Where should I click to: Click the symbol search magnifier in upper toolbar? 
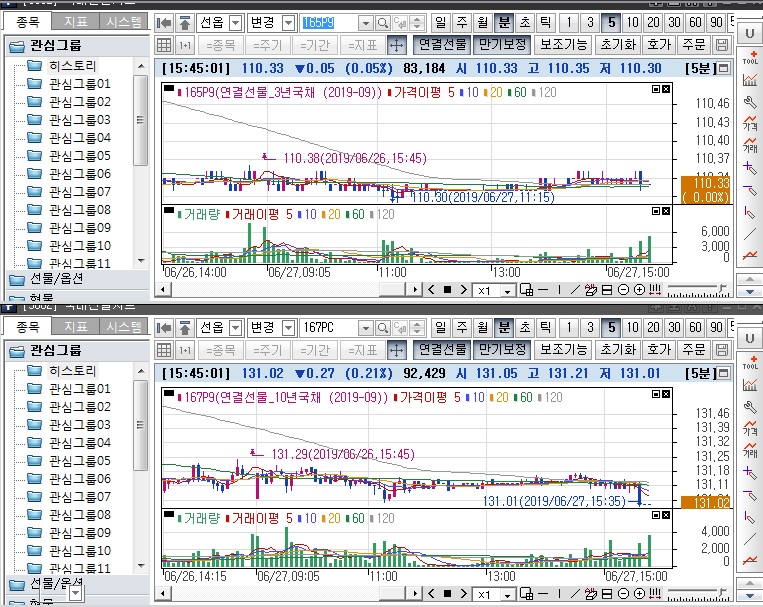point(383,22)
